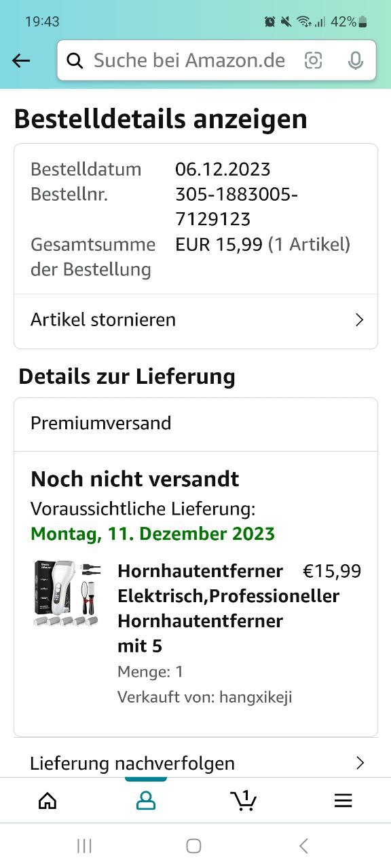Tap the battery indicator in status bar
The height and width of the screenshot is (868, 391).
(362, 22)
